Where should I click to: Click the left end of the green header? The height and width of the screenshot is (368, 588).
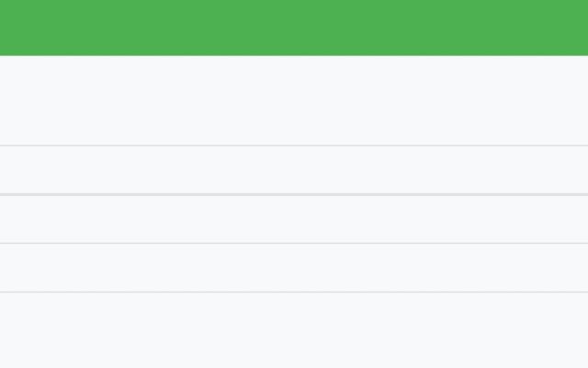pyautogui.click(x=18, y=28)
